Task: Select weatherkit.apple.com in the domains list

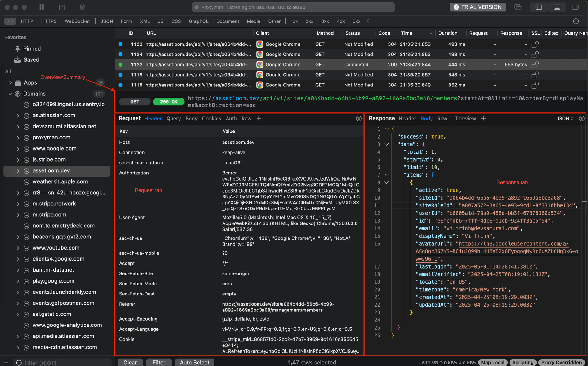Action: tap(60, 182)
